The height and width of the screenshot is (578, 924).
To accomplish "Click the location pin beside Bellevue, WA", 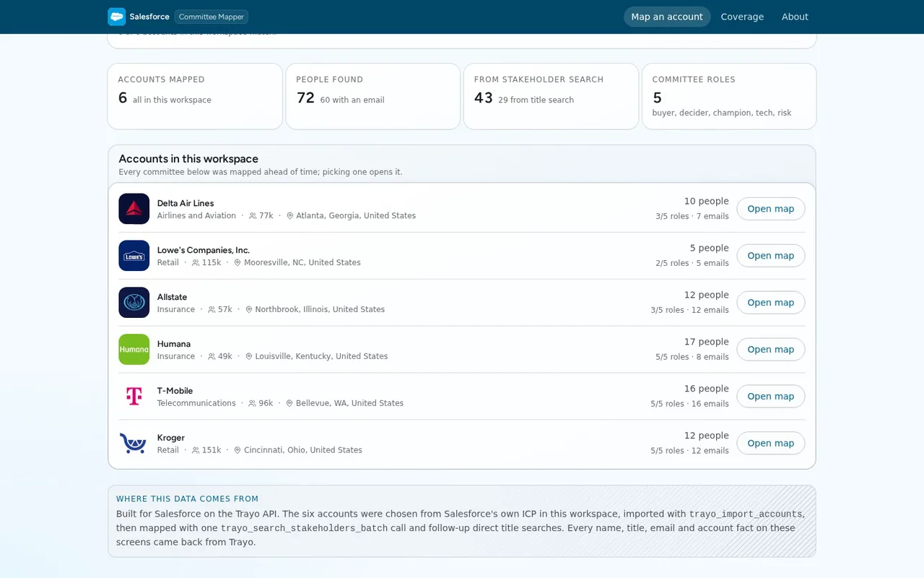I will 289,404.
